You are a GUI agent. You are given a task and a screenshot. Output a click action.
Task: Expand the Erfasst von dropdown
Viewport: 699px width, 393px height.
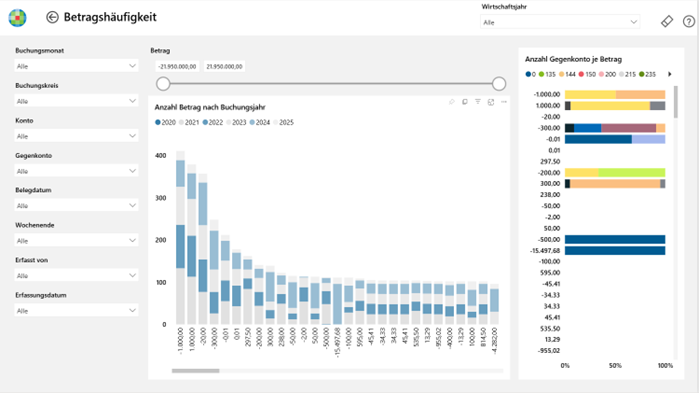(76, 275)
